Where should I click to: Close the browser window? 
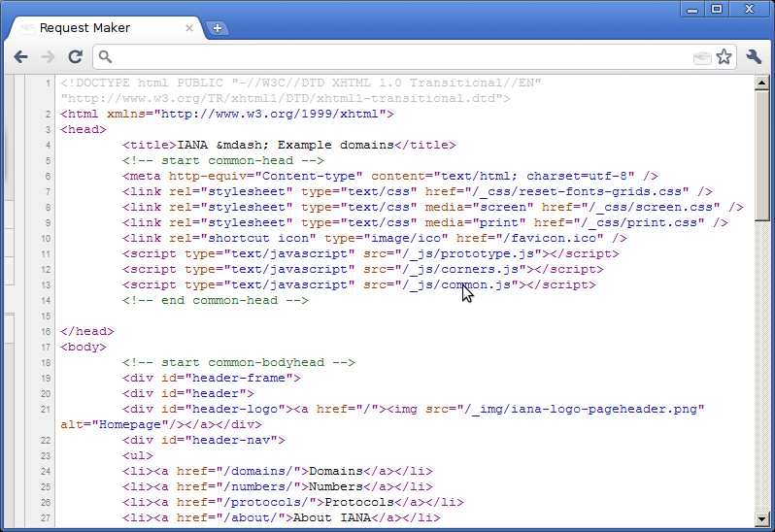click(750, 10)
